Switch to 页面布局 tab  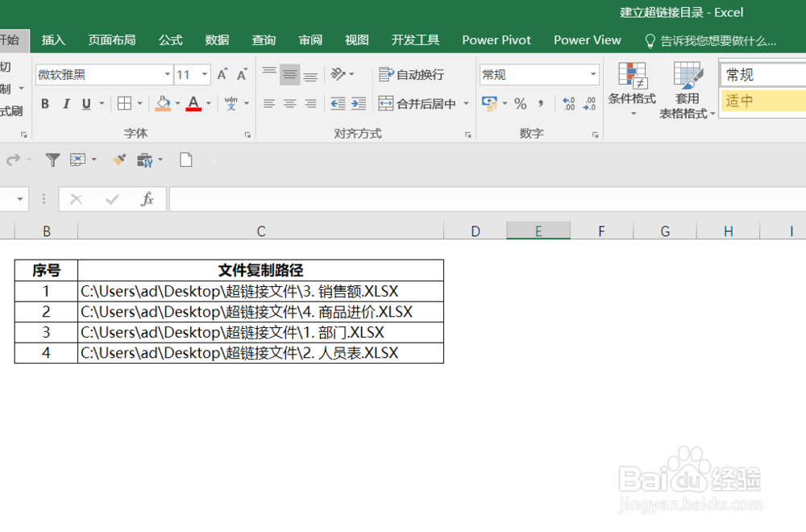[x=111, y=40]
